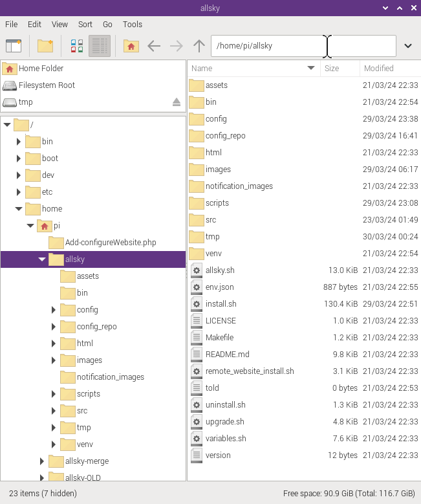
Task: Open a new window via the toolbar icon
Action: [x=14, y=46]
